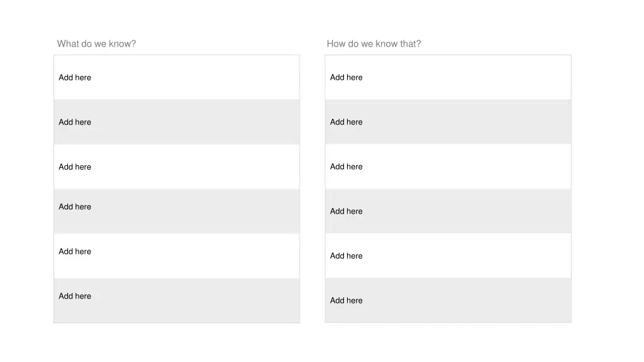Click the 'What do we know?' heading
Screen dimensions: 644x362
[96, 44]
